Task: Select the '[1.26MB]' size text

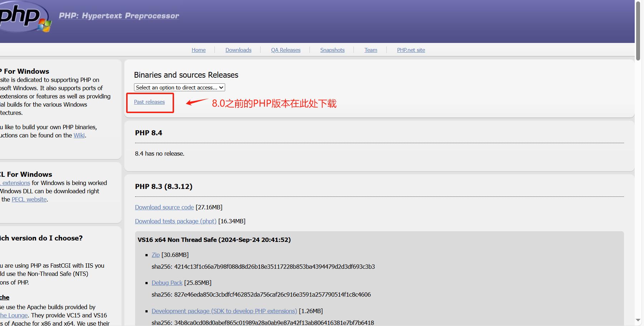Action: tap(311, 311)
